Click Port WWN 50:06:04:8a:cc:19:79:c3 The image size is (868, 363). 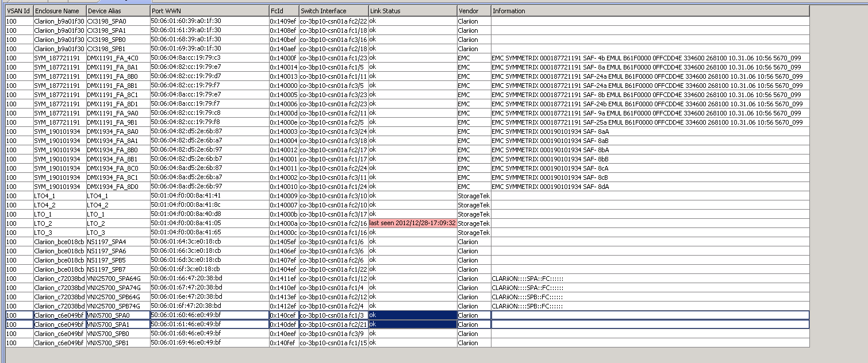tap(209, 58)
